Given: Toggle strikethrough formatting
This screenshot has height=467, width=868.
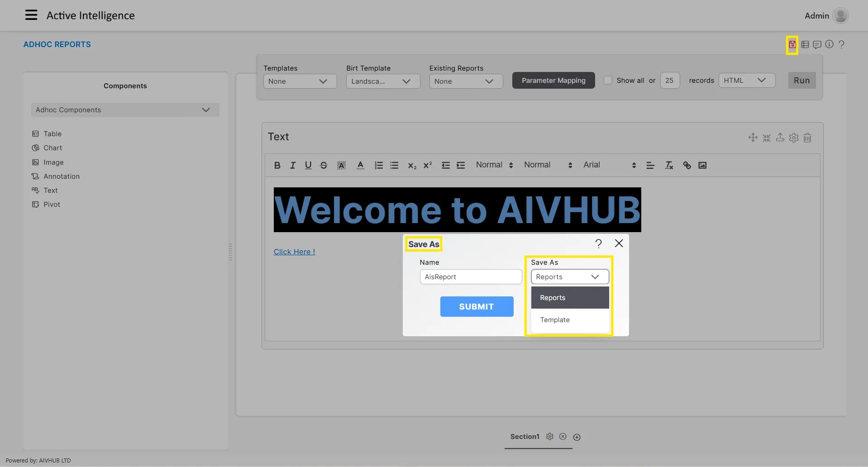Looking at the screenshot, I should click(324, 165).
